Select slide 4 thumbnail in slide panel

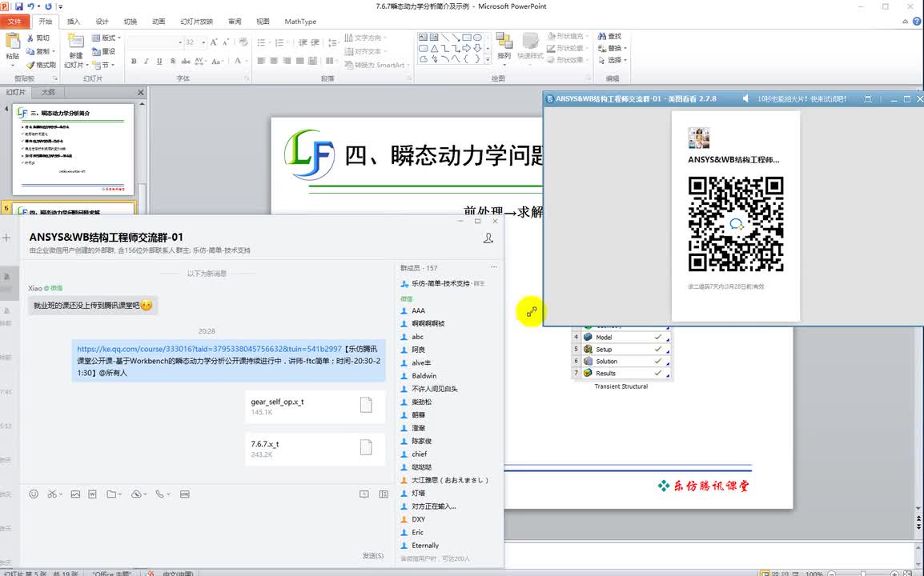[73, 149]
